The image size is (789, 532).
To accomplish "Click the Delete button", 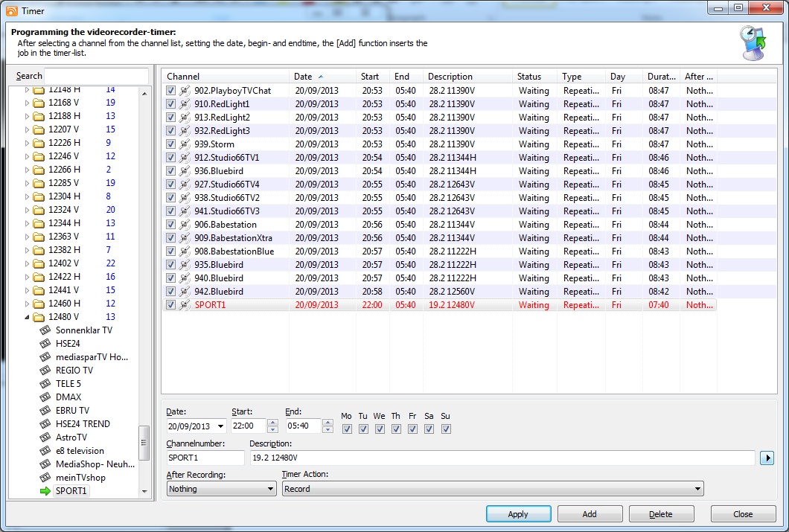I will pyautogui.click(x=661, y=514).
